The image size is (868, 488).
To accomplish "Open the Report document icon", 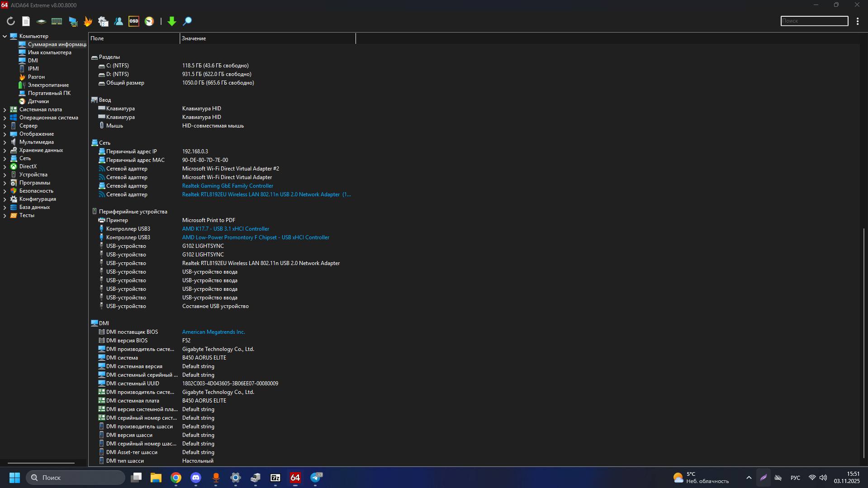I will pos(26,21).
